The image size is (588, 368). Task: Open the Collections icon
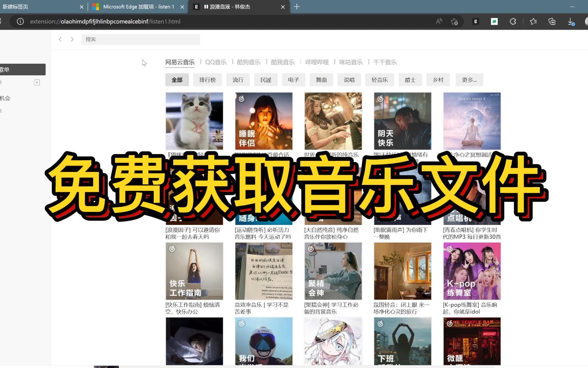552,21
